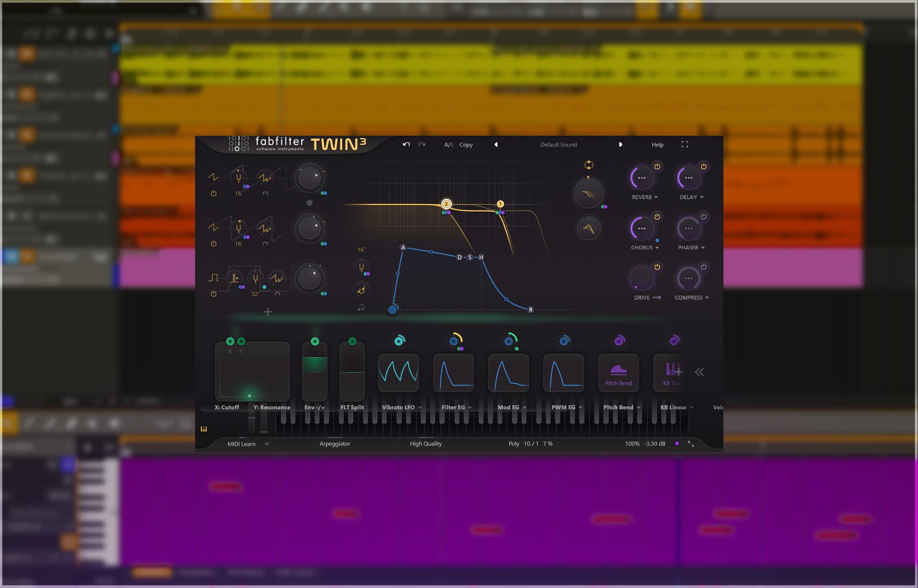Screen dimensions: 918x588
Task: Go to previous preset arrow
Action: tap(496, 144)
